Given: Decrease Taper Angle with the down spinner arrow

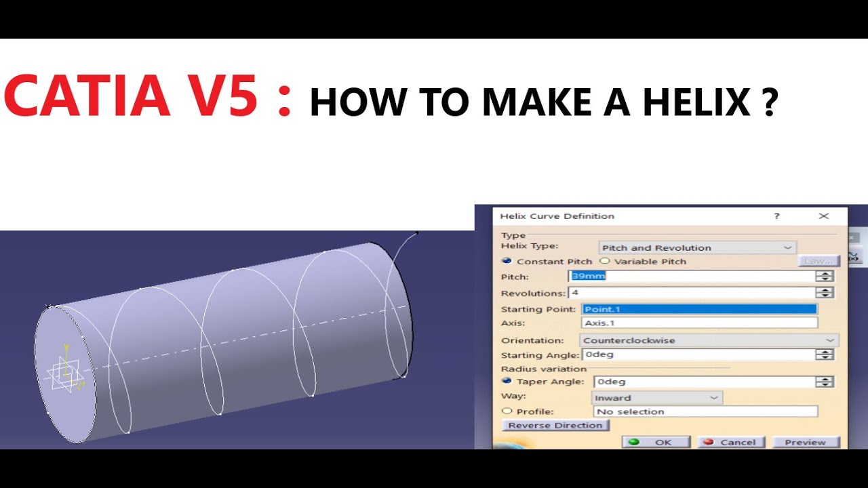Looking at the screenshot, I should pos(825,385).
